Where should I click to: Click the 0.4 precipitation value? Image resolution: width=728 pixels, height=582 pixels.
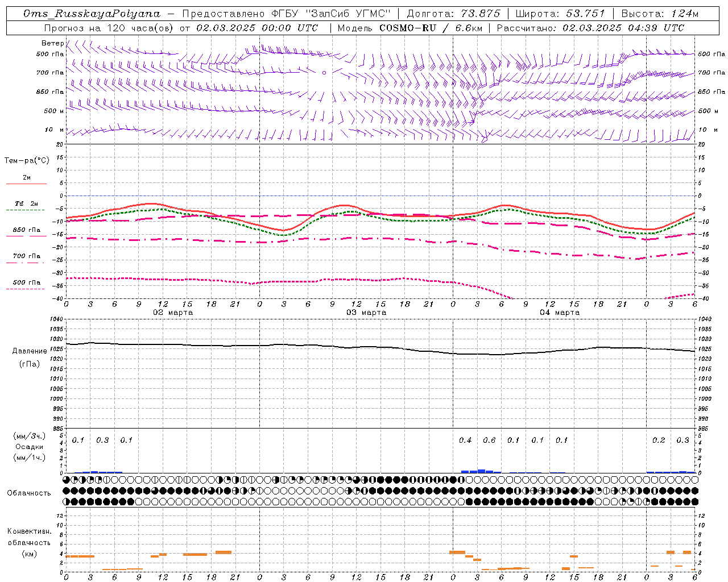pyautogui.click(x=465, y=440)
